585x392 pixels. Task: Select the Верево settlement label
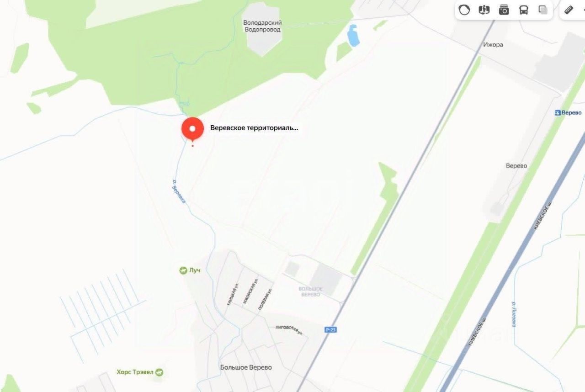pyautogui.click(x=516, y=166)
